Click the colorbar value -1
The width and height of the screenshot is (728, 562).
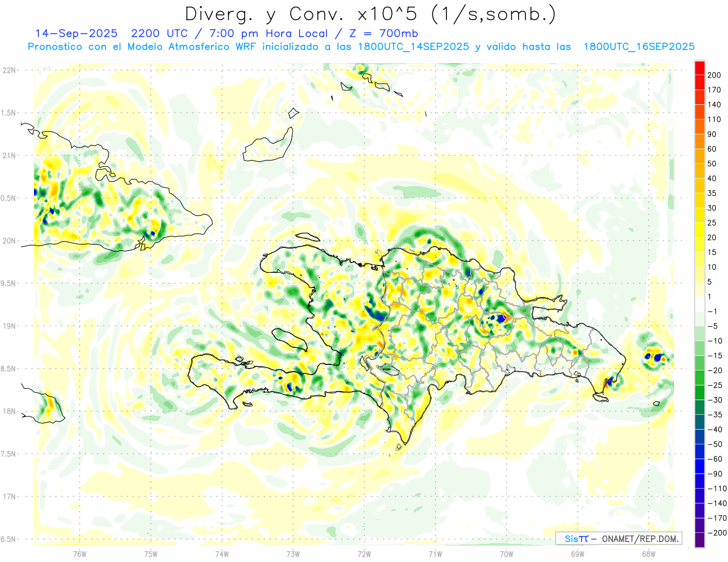click(712, 311)
